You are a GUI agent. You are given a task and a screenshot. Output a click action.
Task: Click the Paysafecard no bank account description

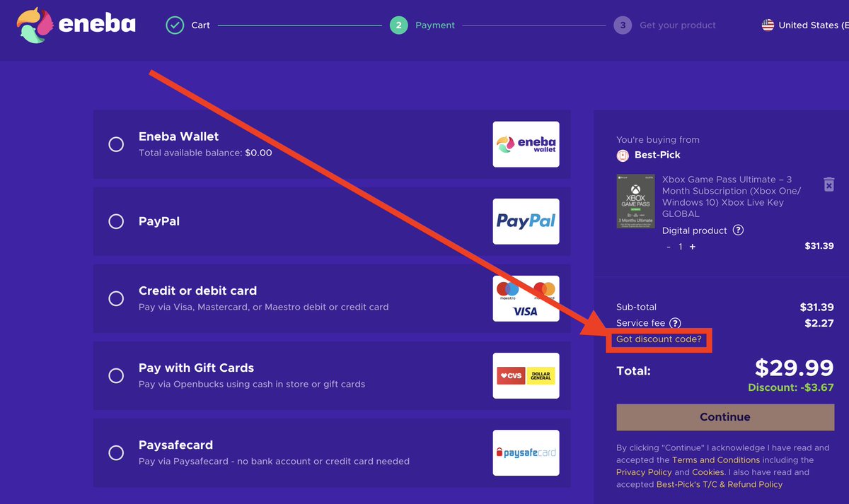coord(274,462)
